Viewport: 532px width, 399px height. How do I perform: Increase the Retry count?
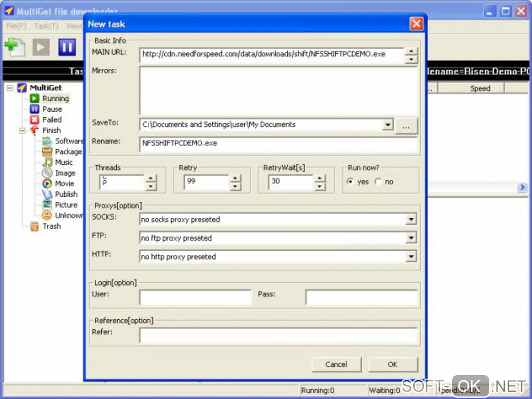tap(235, 178)
